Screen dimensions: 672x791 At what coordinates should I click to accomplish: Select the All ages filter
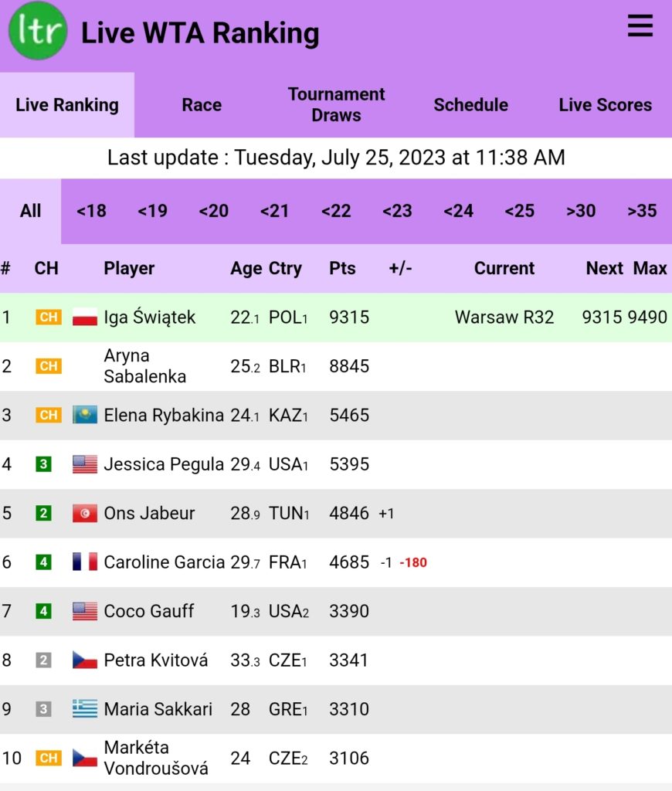(x=31, y=211)
